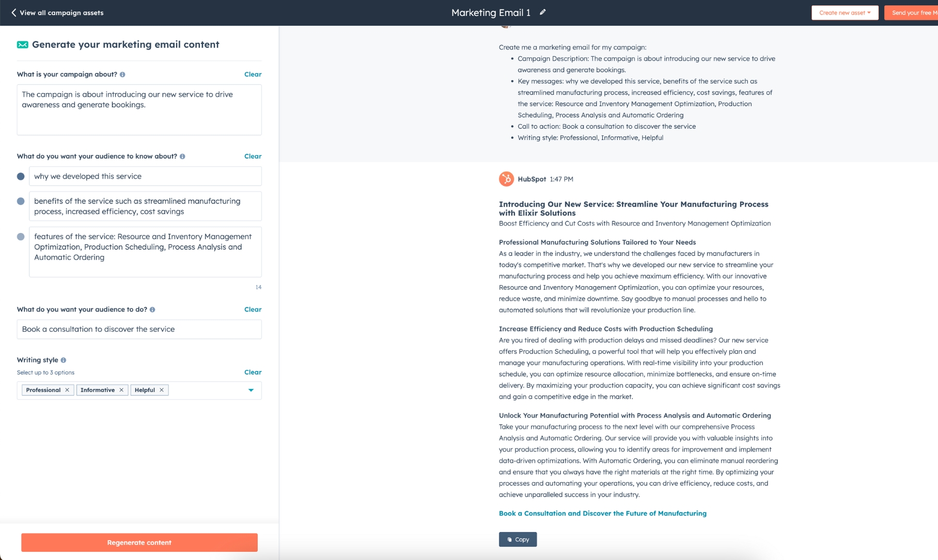Screen dimensions: 938x560
Task: Clear the campaign about field
Action: [253, 74]
